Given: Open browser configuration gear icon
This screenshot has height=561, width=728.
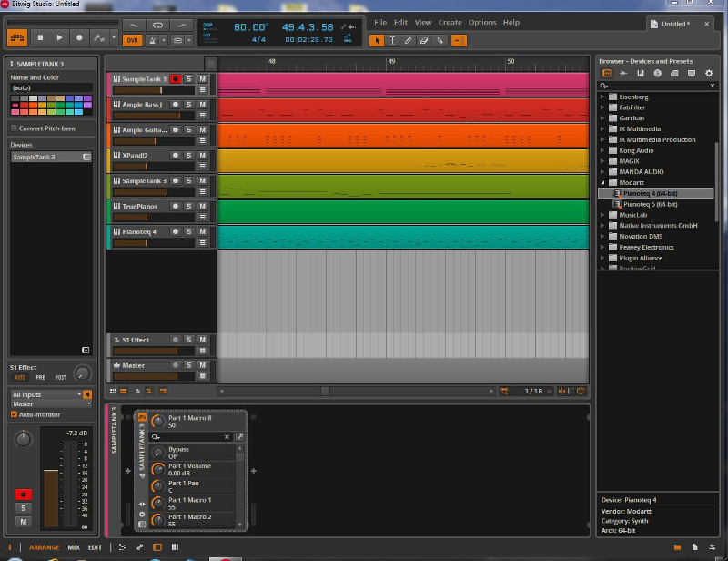Looking at the screenshot, I should 709,74.
